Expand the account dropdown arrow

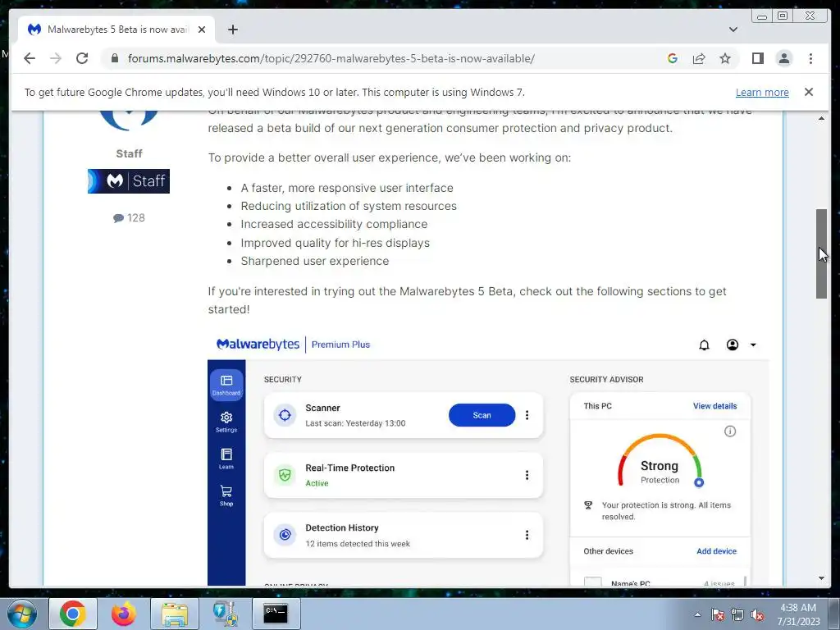click(x=753, y=345)
